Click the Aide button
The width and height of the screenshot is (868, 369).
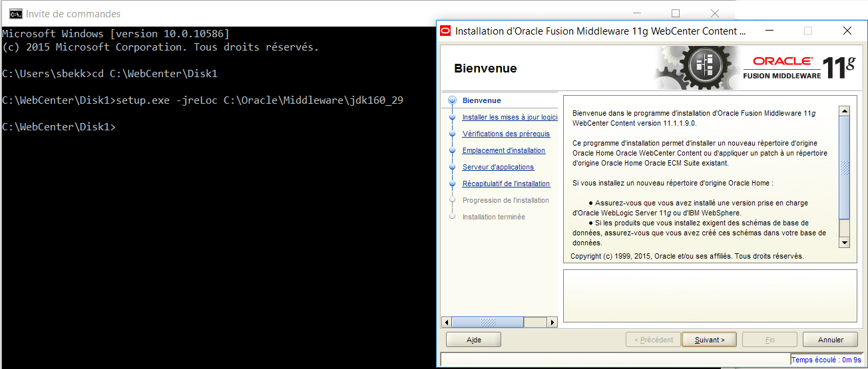point(473,340)
